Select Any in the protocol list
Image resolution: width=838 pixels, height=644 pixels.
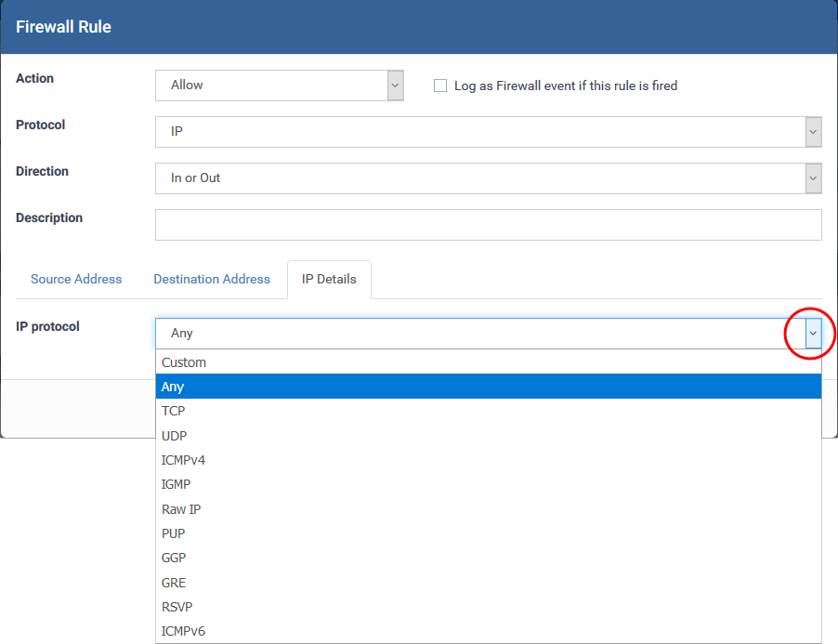pos(489,387)
